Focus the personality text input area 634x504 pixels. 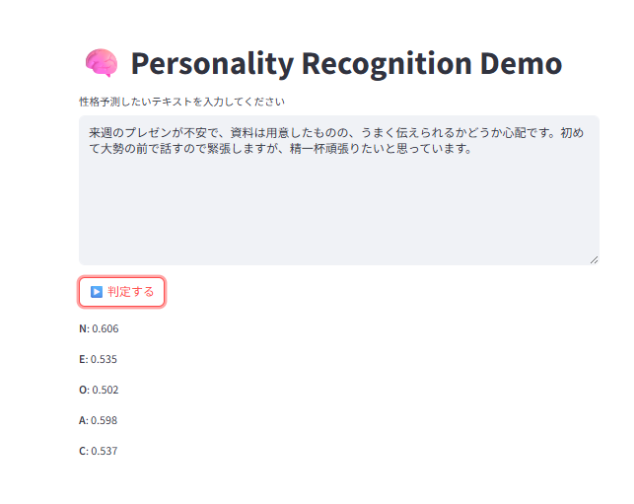tap(339, 190)
